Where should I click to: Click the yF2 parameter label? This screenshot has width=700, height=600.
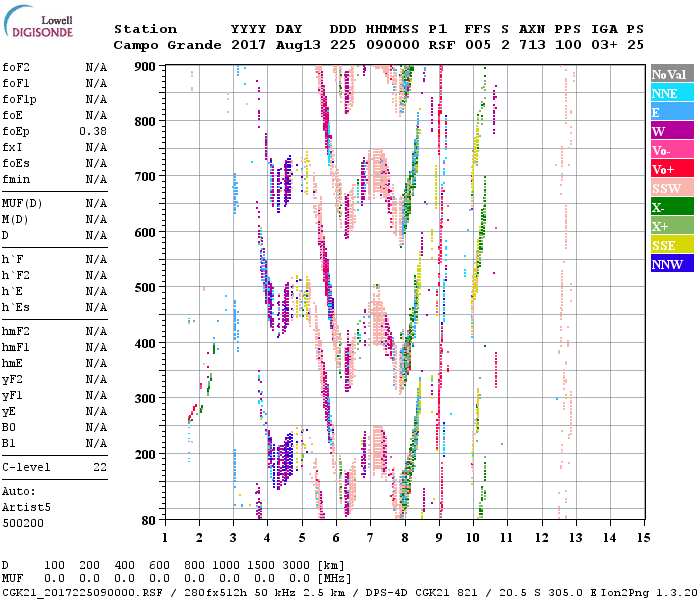[12, 379]
